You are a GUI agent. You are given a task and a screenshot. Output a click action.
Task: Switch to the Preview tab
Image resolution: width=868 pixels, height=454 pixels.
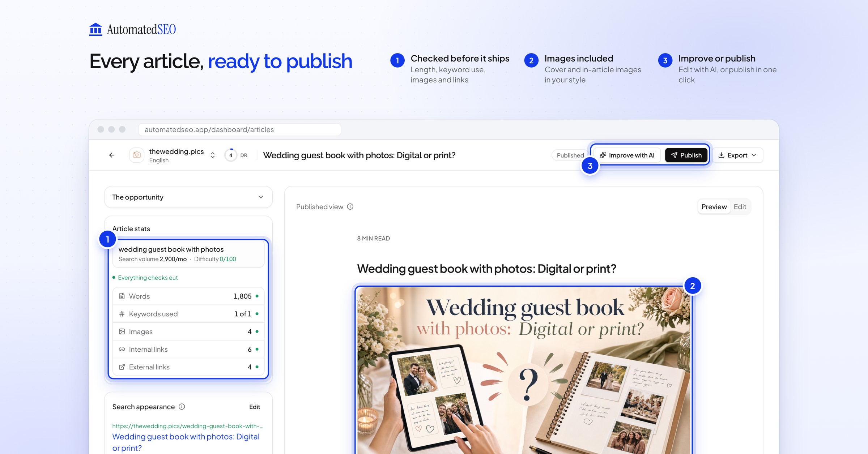point(714,206)
